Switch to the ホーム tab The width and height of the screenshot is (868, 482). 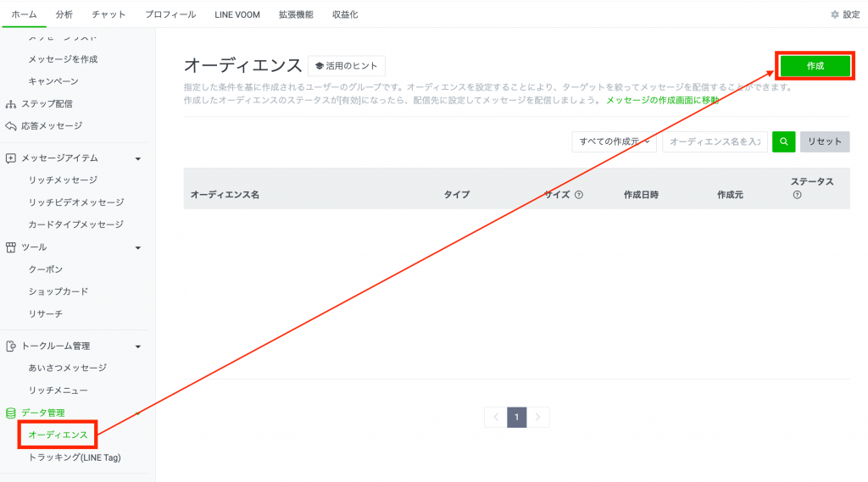24,15
